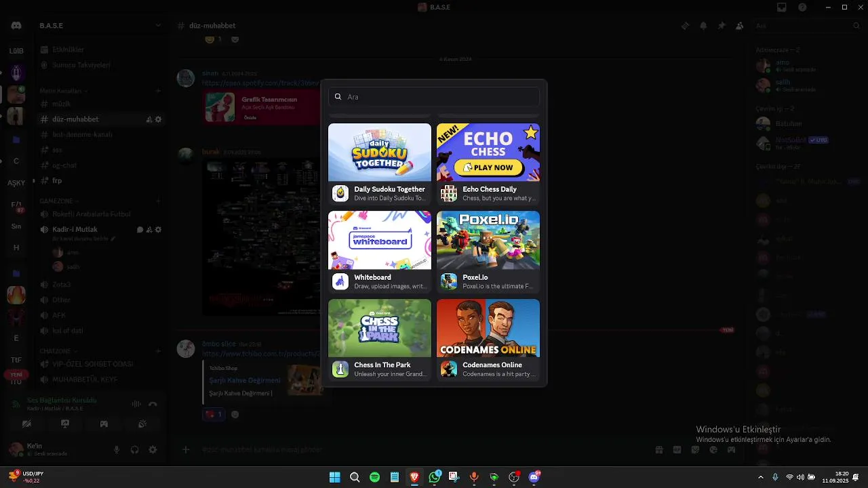Open the LöIB server in sidebar
This screenshot has height=488, width=868.
pos(16,51)
